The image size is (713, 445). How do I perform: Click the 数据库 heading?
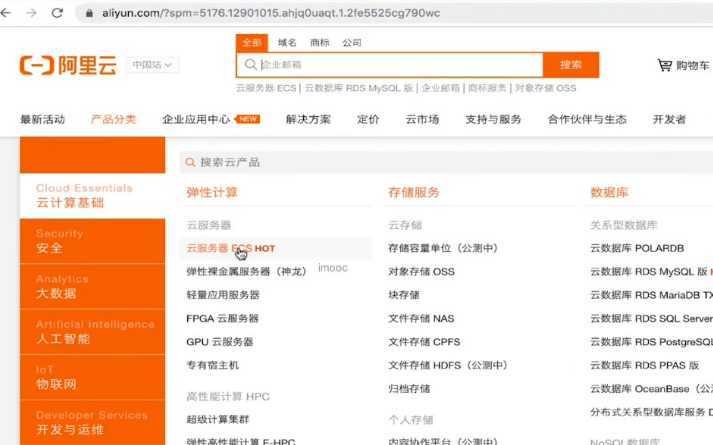pos(609,192)
